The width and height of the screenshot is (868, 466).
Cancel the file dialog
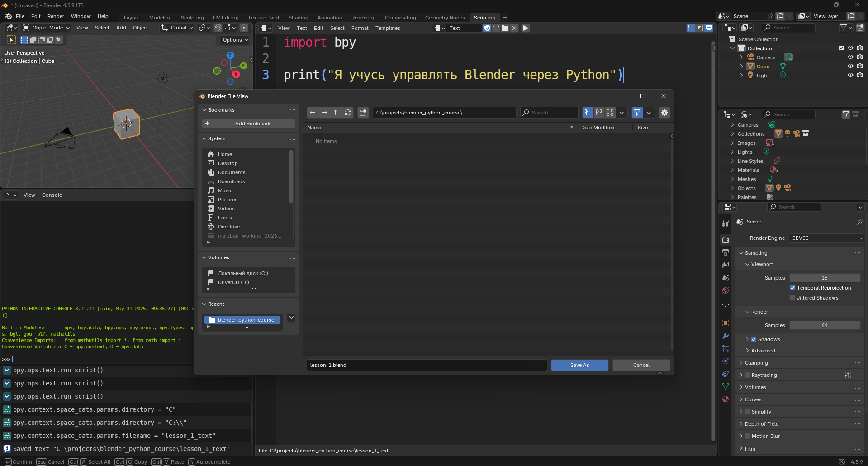tap(641, 365)
